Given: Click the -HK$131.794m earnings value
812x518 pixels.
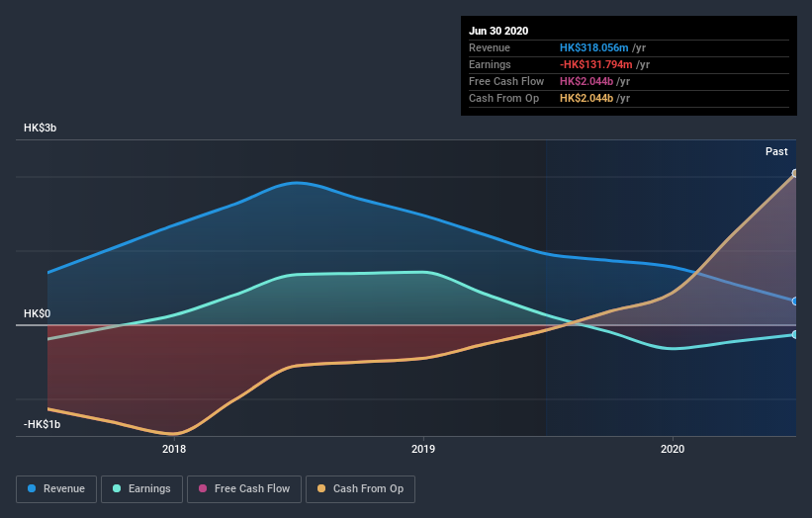Looking at the screenshot, I should click(x=596, y=64).
